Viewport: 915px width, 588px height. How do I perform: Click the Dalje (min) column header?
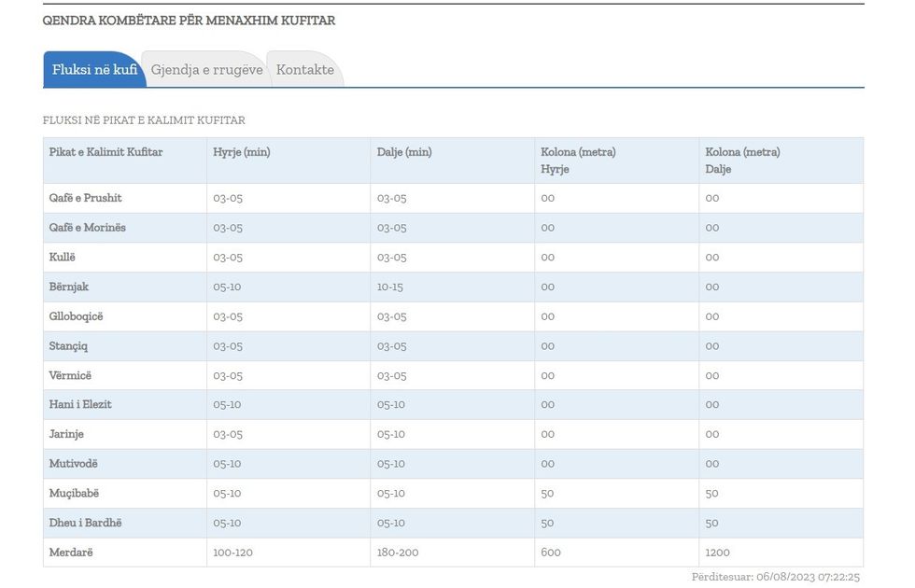pos(404,152)
